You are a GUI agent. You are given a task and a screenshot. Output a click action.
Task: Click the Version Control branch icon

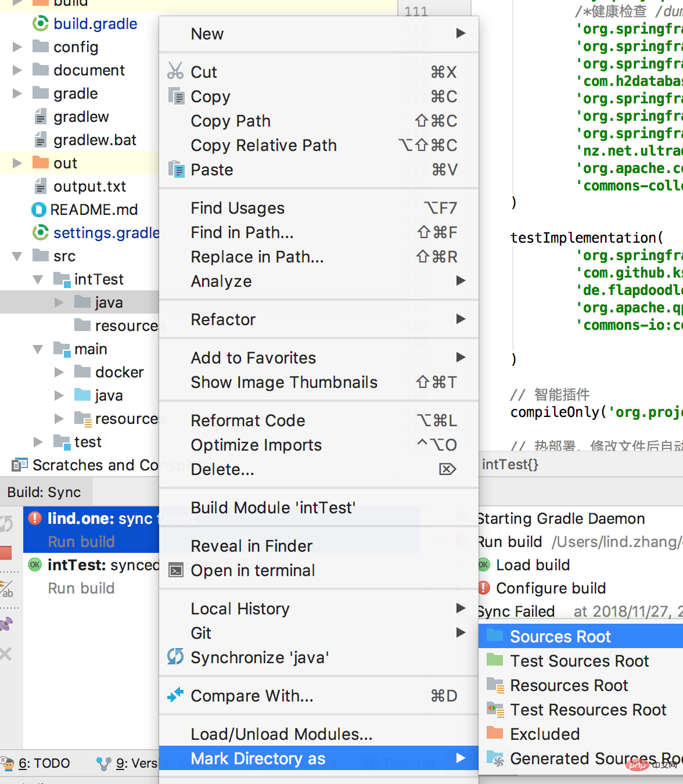[104, 764]
